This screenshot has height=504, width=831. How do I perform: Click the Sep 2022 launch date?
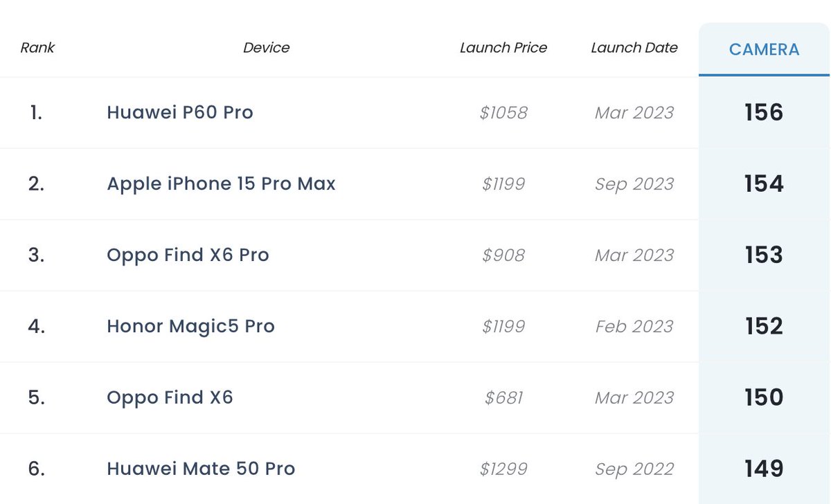[634, 469]
